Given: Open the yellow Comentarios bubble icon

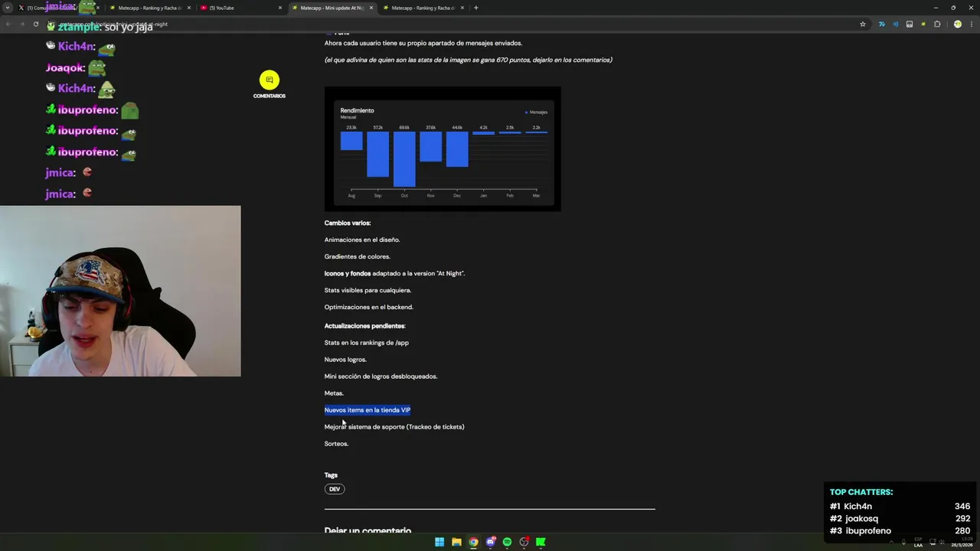Looking at the screenshot, I should point(269,80).
